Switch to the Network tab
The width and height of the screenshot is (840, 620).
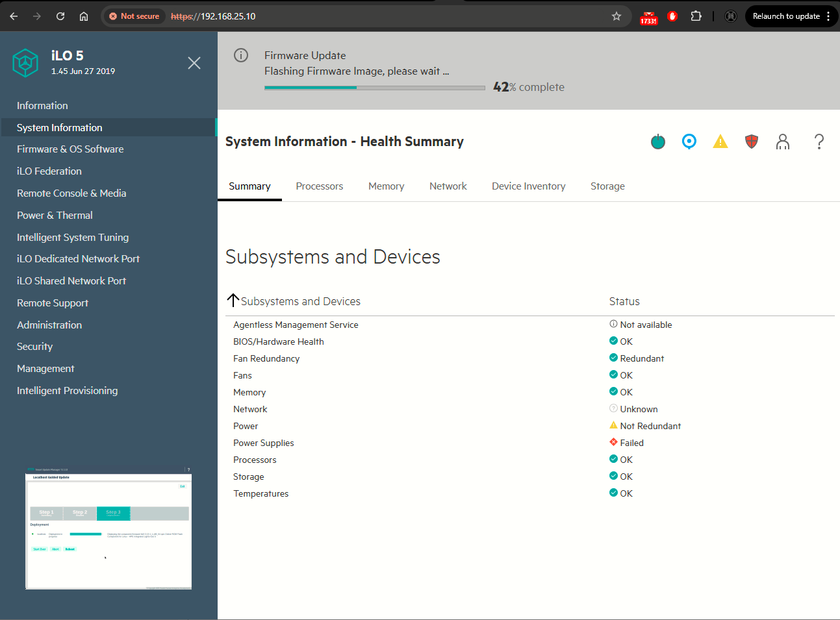tap(448, 186)
